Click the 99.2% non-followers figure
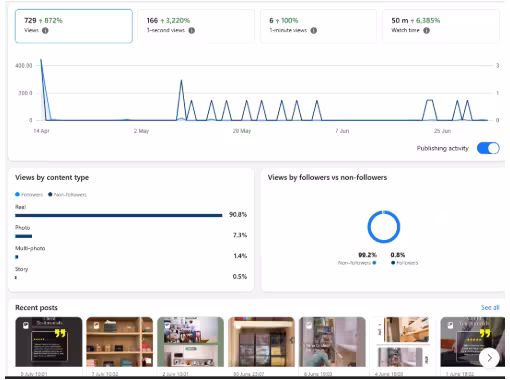Viewport: 510px width, 380px height. (x=367, y=255)
